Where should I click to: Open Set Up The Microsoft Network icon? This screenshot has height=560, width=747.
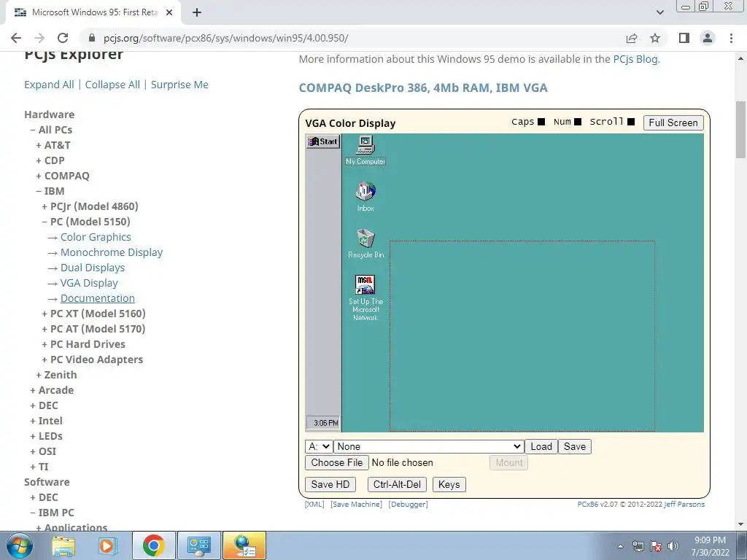[365, 297]
